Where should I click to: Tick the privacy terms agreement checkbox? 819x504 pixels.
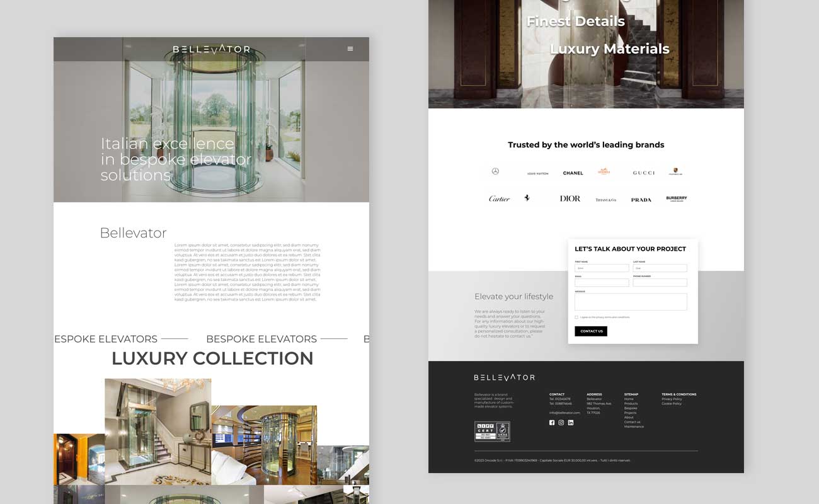tap(576, 318)
